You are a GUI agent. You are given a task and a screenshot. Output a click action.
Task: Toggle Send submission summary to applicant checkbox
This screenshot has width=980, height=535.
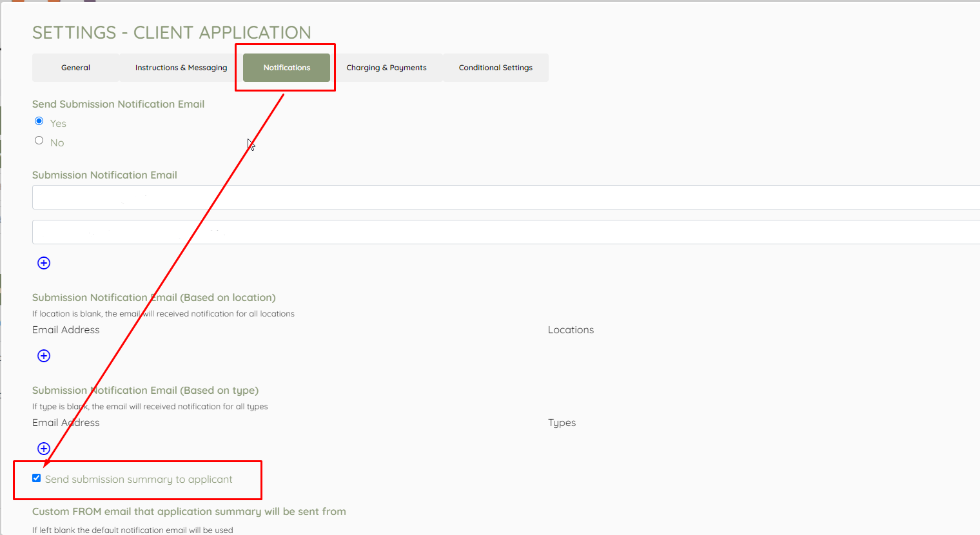37,478
